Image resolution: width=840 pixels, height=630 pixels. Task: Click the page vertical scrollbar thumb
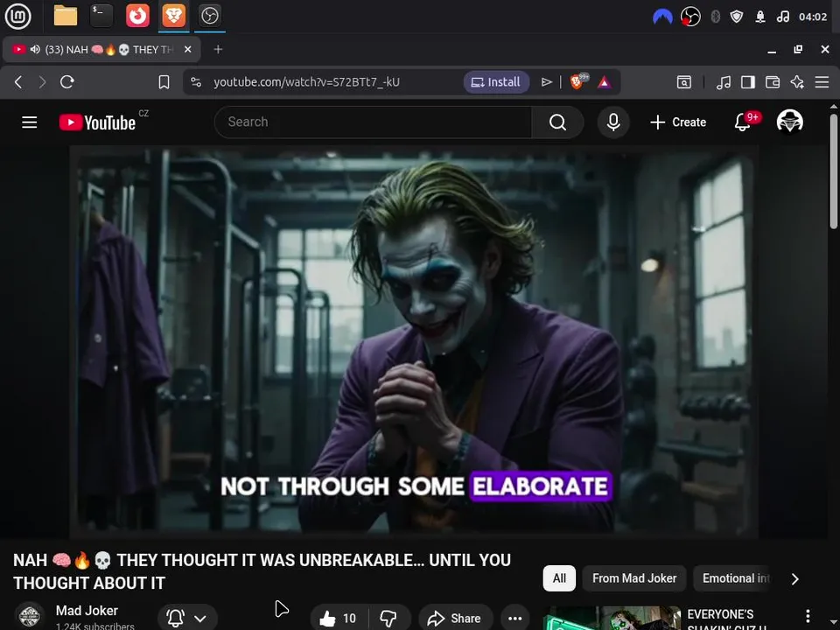(834, 171)
